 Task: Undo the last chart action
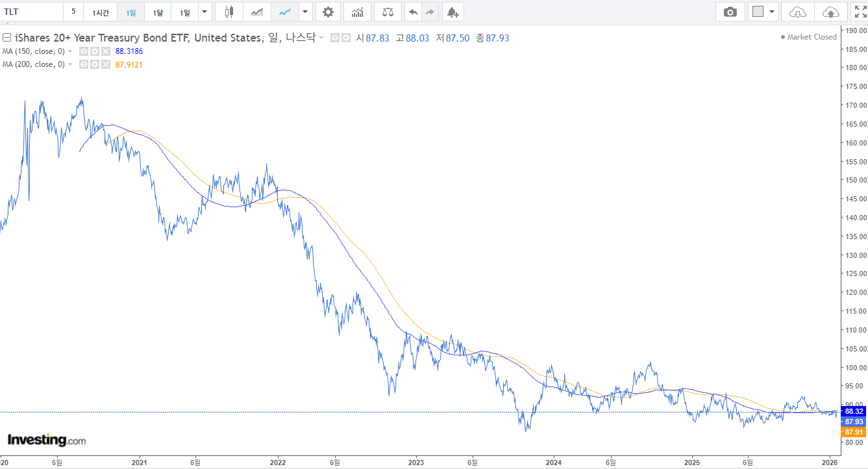pos(414,12)
